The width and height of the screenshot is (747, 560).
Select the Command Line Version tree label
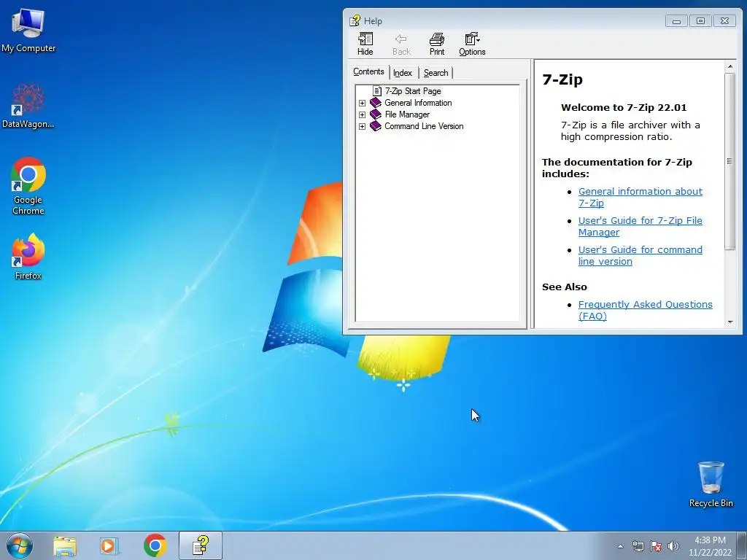(424, 126)
